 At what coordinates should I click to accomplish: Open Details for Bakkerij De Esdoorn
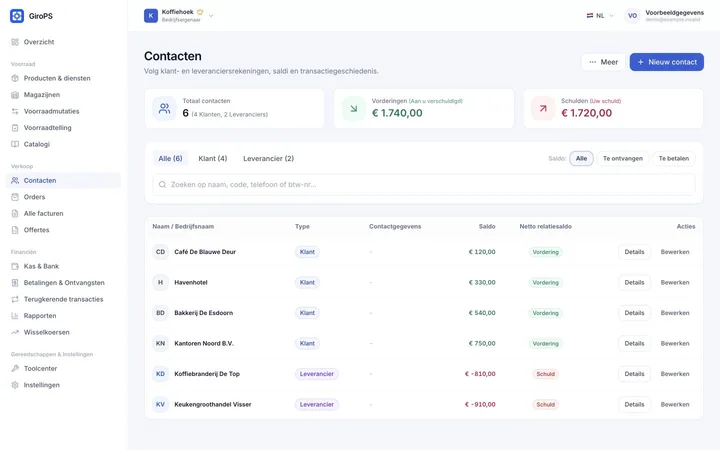pos(634,313)
